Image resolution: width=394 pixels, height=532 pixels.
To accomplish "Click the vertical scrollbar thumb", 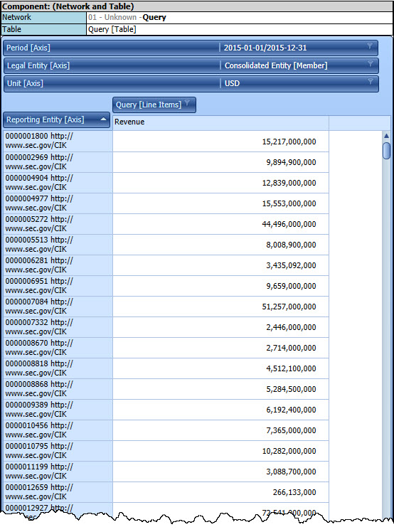I will point(386,151).
